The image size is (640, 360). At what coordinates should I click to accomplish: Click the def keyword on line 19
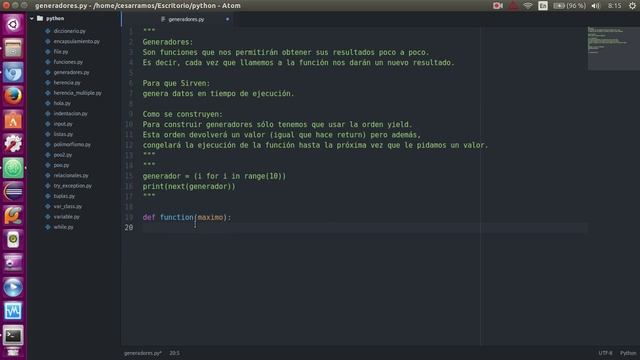(x=149, y=217)
